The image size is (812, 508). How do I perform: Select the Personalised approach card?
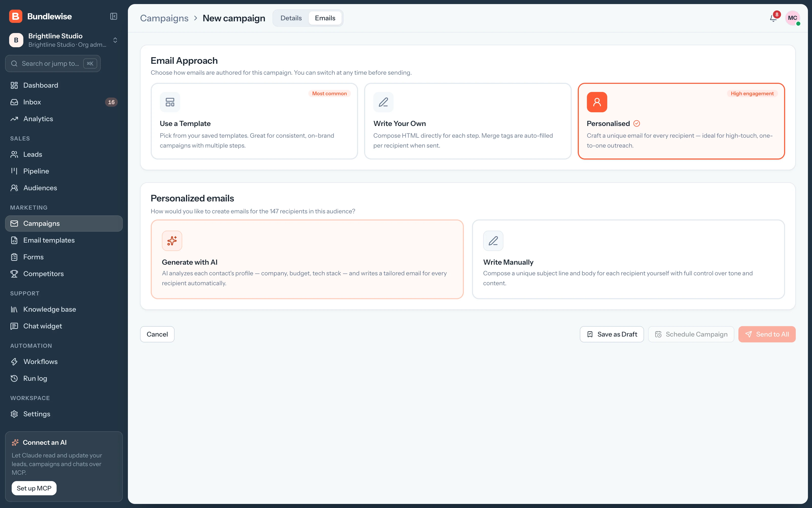(681, 121)
